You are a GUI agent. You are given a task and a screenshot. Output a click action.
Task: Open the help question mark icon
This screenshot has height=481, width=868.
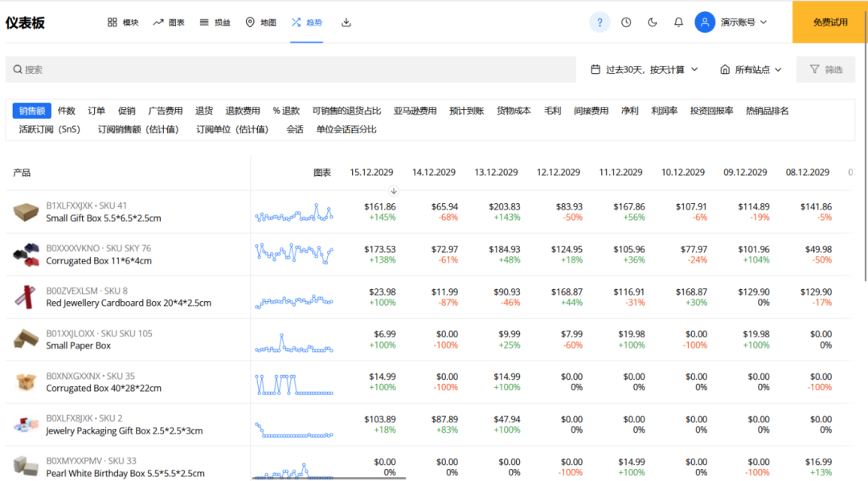pyautogui.click(x=600, y=22)
